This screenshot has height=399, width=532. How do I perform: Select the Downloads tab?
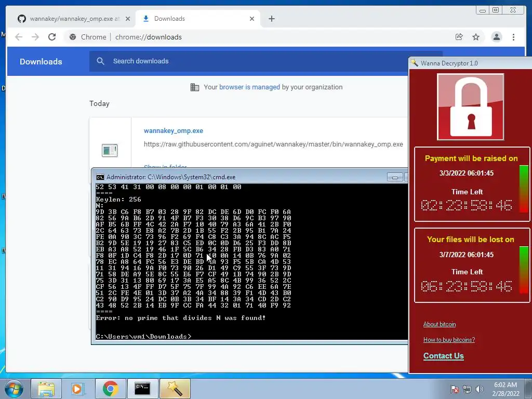pos(198,19)
